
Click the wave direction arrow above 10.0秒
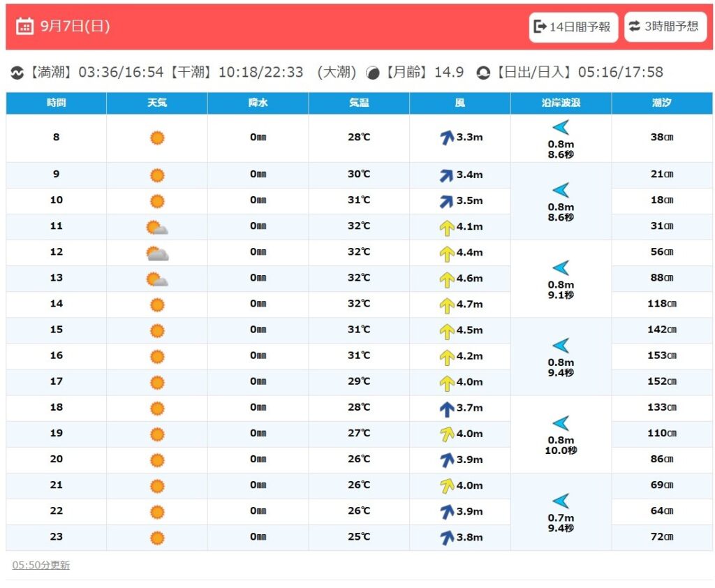561,423
